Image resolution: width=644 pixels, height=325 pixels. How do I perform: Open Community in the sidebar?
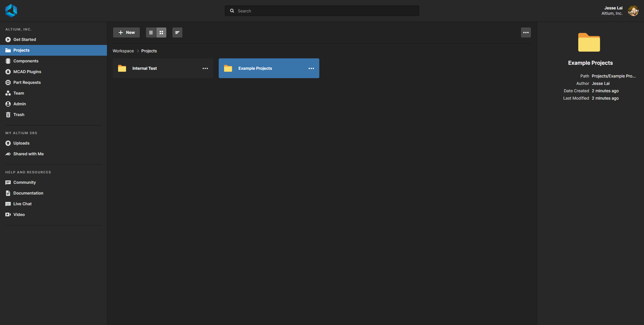[54, 182]
